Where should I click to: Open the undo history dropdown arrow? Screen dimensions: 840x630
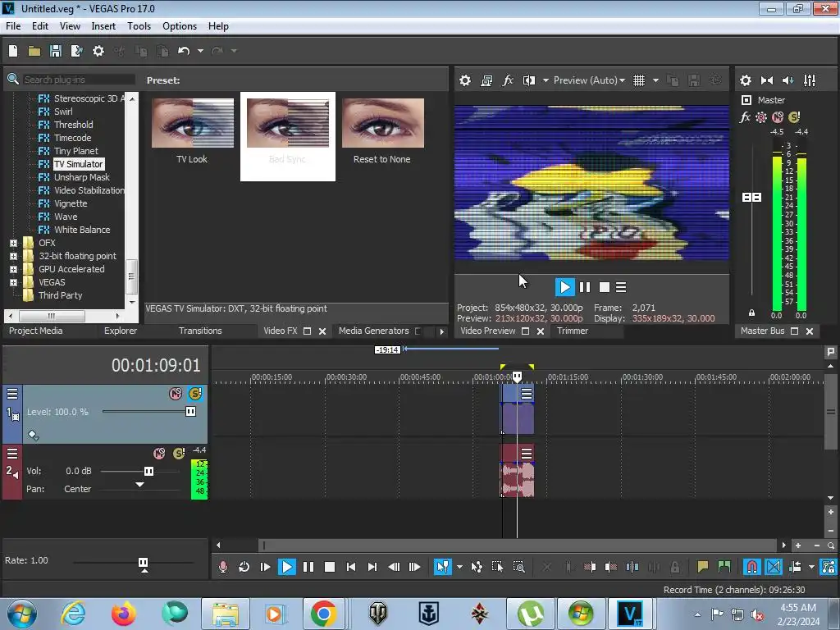[200, 51]
